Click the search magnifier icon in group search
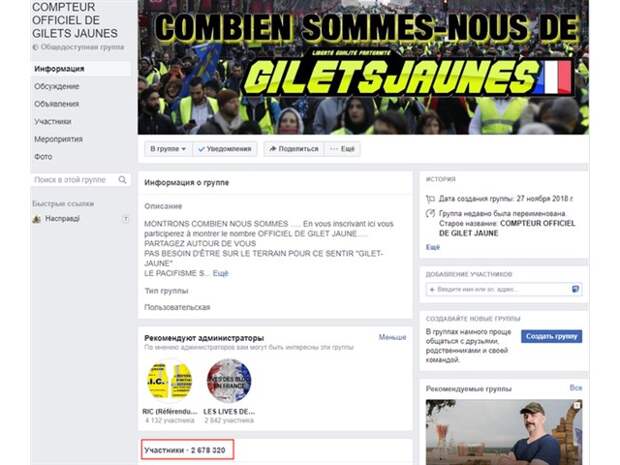Viewport: 620px width, 465px height. (x=122, y=180)
